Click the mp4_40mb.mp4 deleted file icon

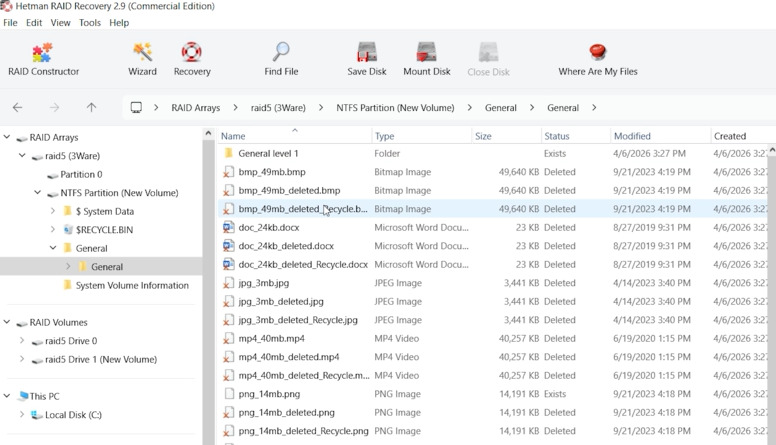point(228,339)
